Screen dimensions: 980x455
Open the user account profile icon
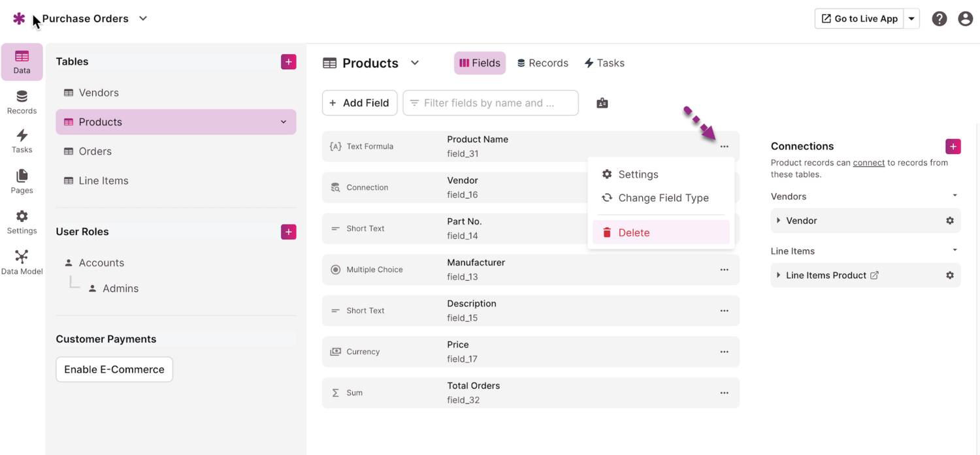[x=965, y=19]
